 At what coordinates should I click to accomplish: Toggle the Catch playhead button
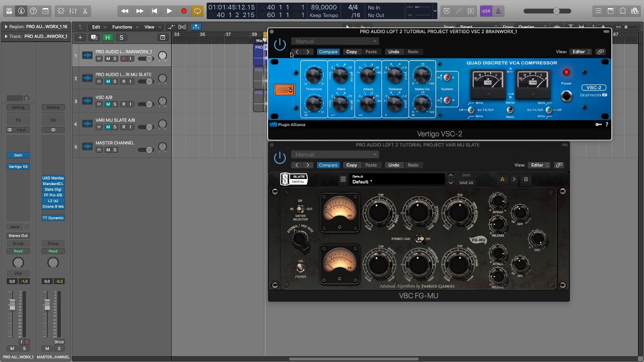tap(196, 27)
